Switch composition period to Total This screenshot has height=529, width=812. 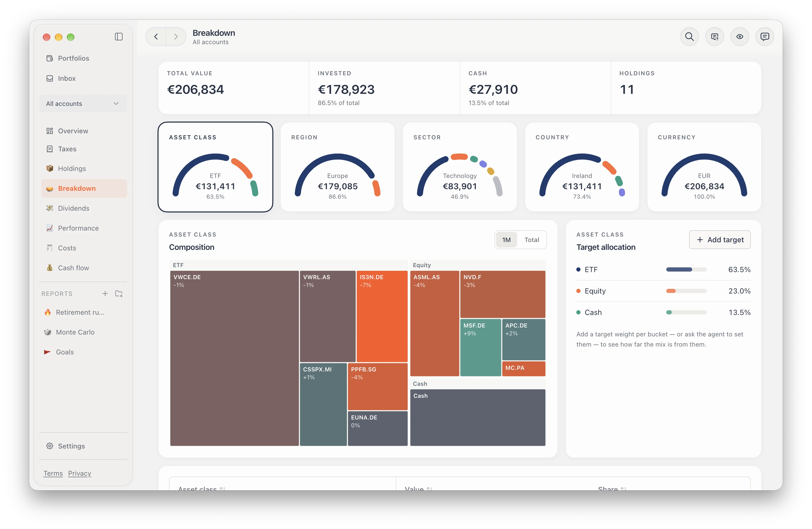click(532, 240)
